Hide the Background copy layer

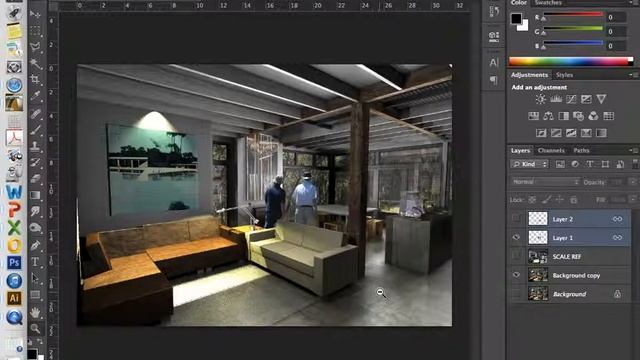click(516, 275)
